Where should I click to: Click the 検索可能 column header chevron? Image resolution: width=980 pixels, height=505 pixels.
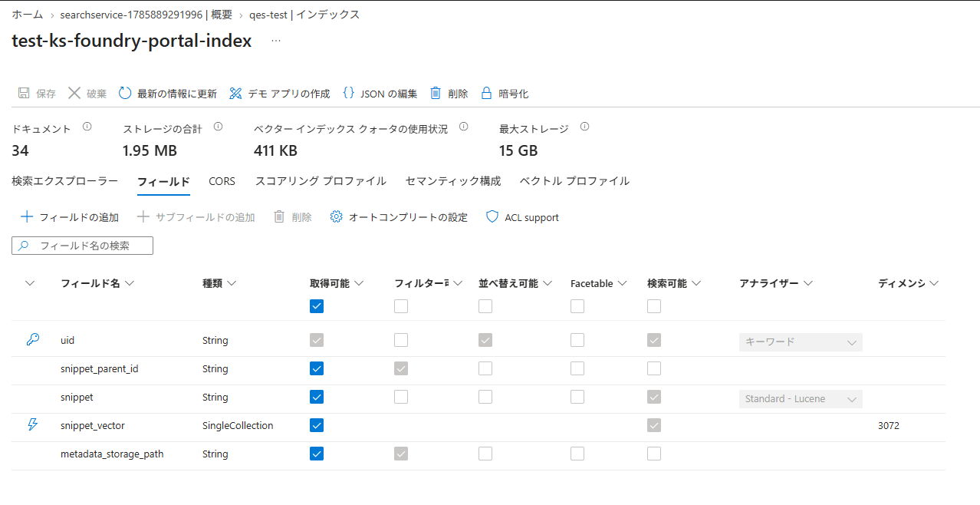(696, 283)
